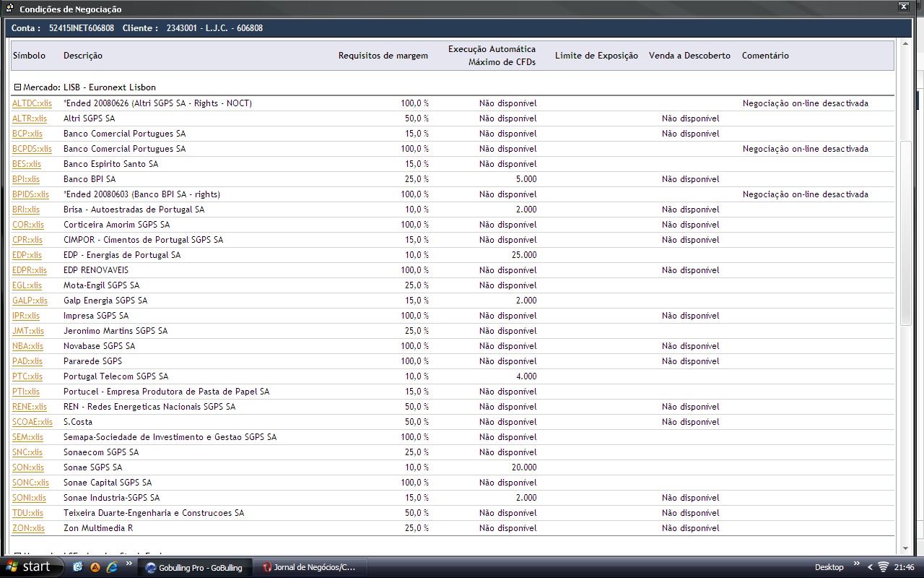Select the Zon Multimedia R description

pyautogui.click(x=98, y=528)
